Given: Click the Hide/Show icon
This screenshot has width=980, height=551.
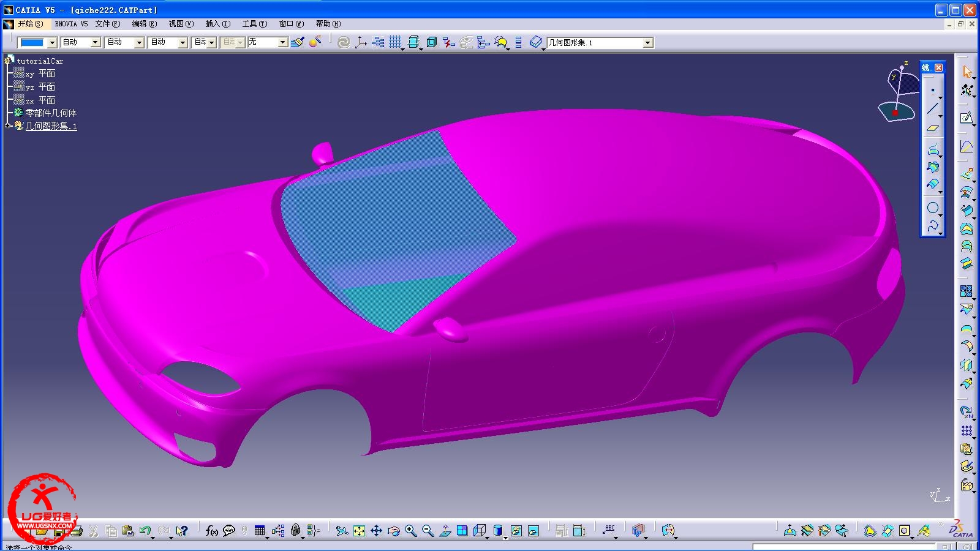Looking at the screenshot, I should 516,531.
